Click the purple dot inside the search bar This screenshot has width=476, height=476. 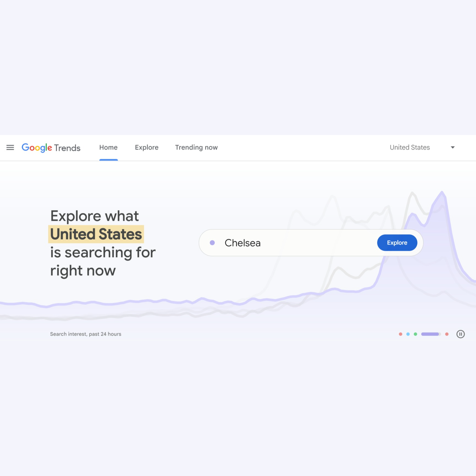click(212, 243)
